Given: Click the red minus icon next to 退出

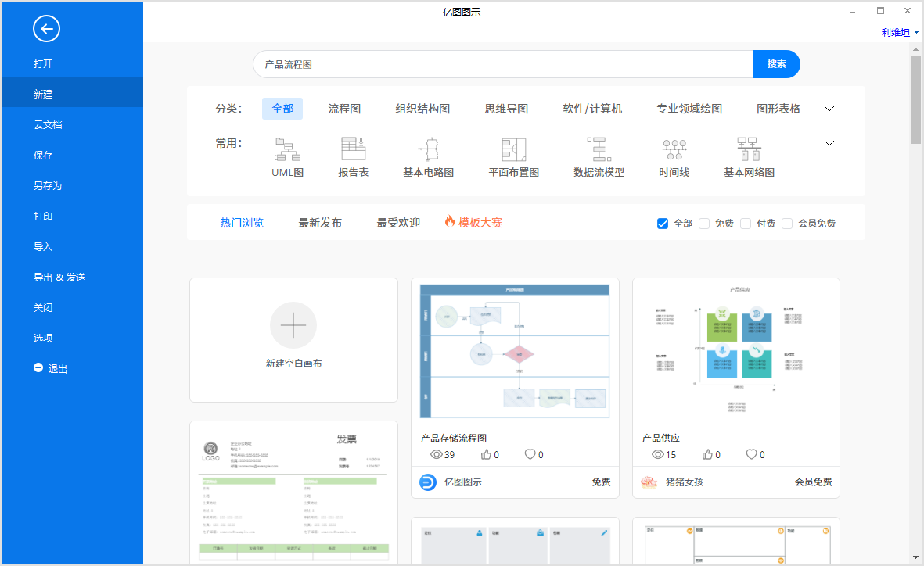Looking at the screenshot, I should pyautogui.click(x=38, y=367).
